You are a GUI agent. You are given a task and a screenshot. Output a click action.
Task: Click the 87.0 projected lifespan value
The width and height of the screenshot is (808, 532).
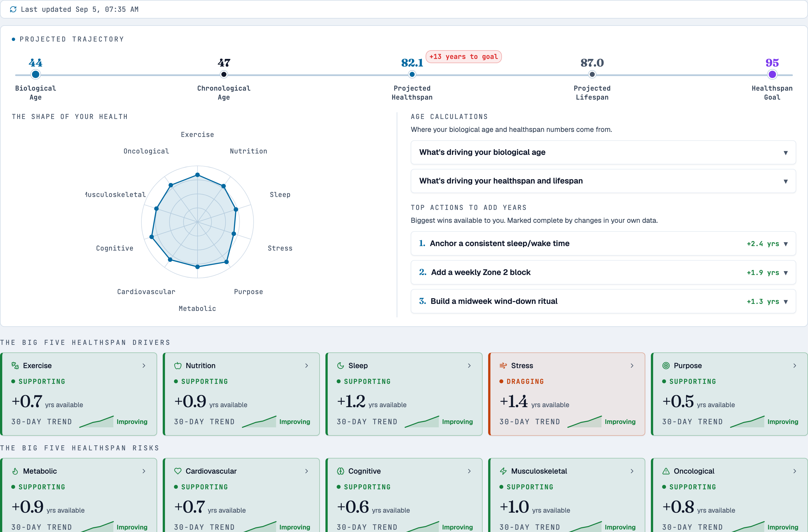[x=592, y=63]
